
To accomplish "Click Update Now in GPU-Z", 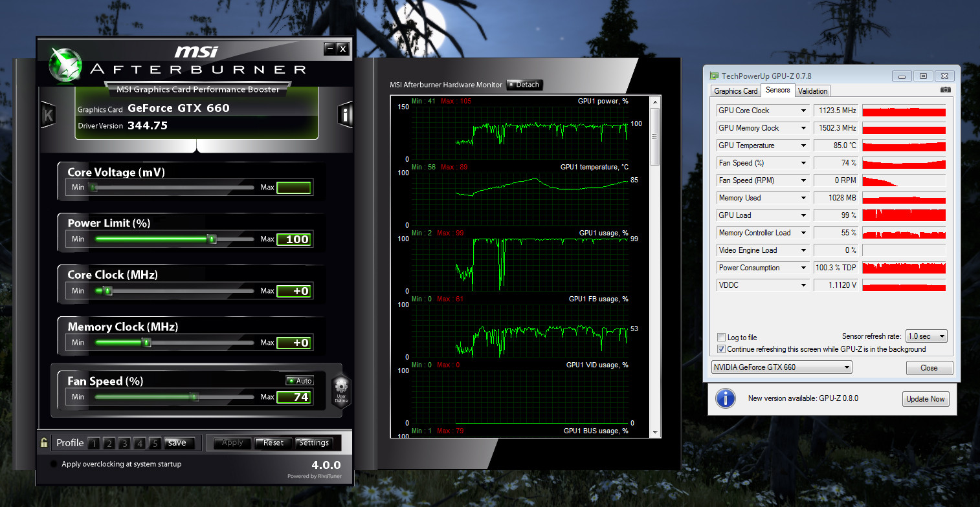I will [926, 399].
